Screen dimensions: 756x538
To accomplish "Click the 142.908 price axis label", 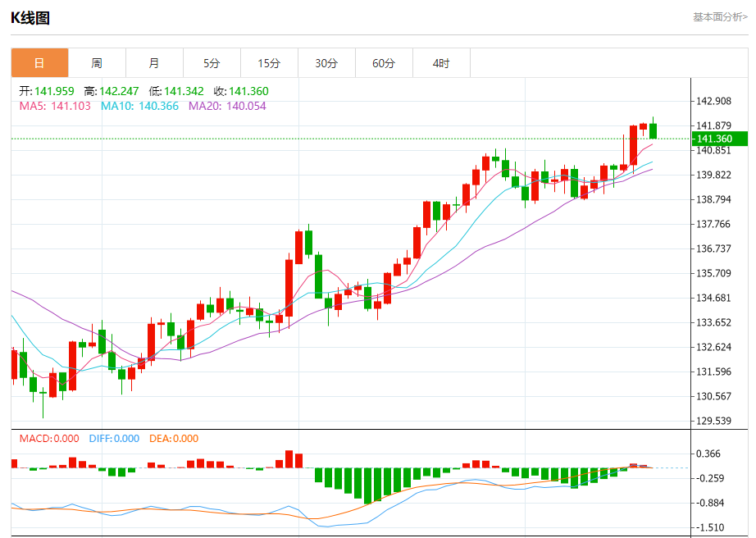I will pos(713,101).
